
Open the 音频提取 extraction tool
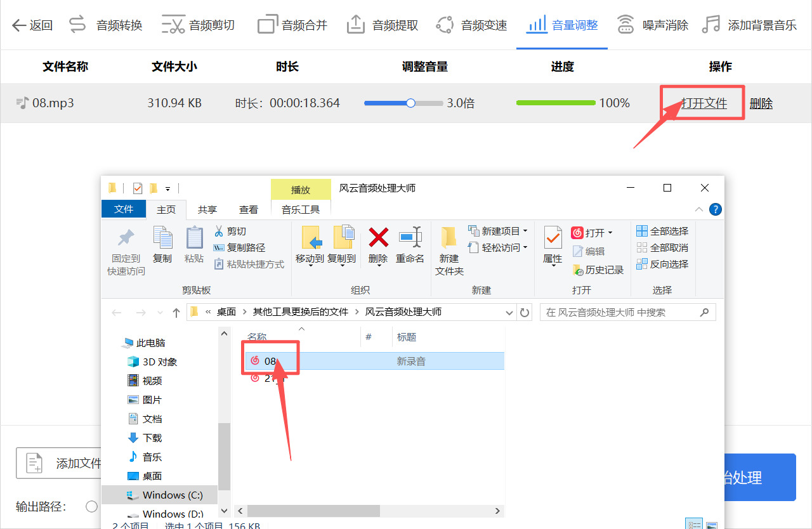click(395, 24)
